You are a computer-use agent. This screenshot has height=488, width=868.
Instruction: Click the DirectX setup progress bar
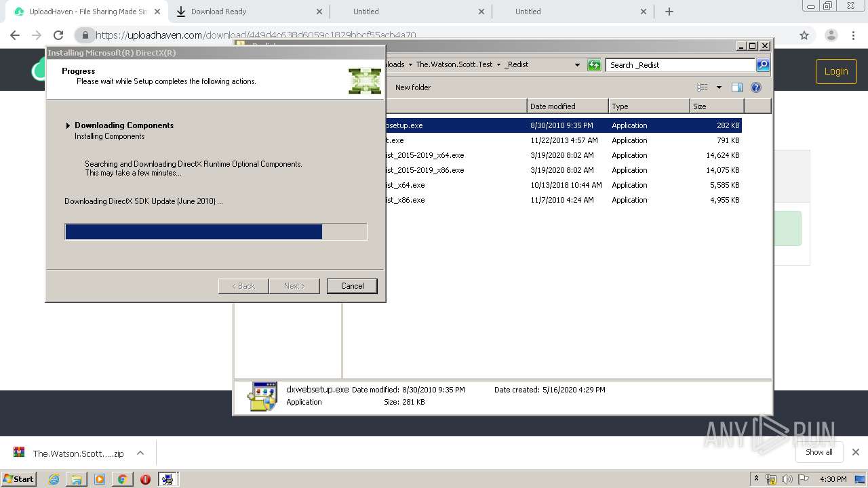[216, 232]
